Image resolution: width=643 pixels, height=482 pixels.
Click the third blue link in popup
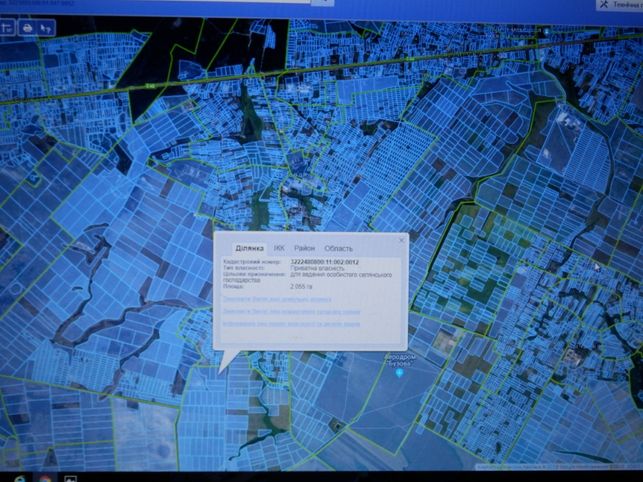tap(291, 324)
